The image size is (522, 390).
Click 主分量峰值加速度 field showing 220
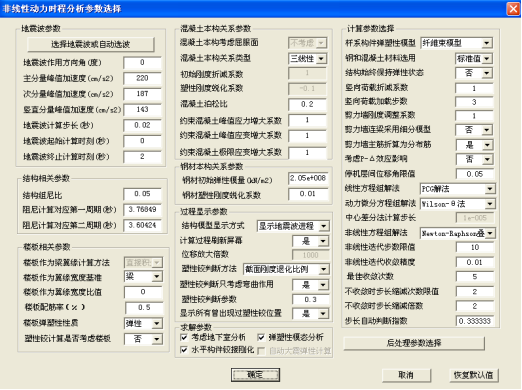coord(142,78)
